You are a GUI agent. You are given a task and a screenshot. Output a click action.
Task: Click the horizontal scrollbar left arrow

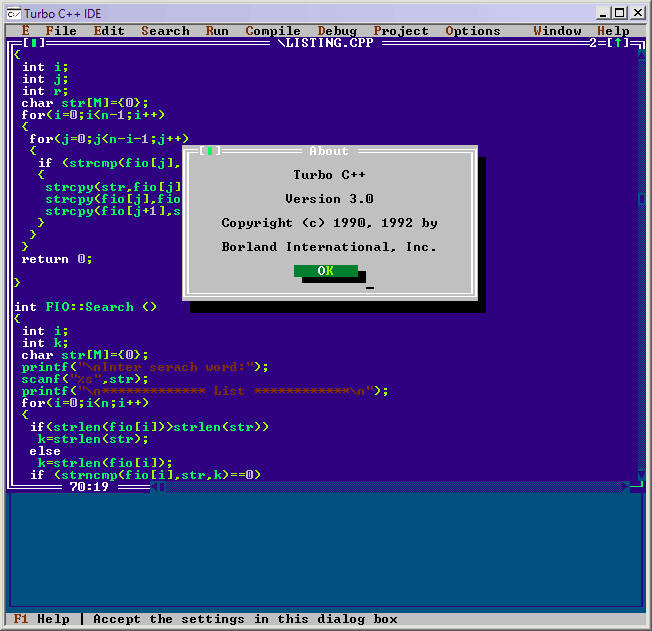tap(154, 487)
